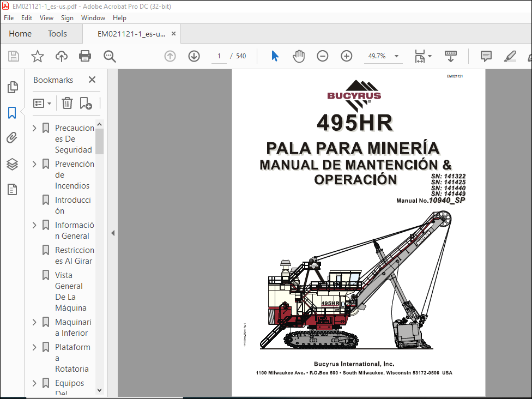Open Precauciones De Seguridad bookmark text
This screenshot has height=399, width=532.
click(75, 139)
